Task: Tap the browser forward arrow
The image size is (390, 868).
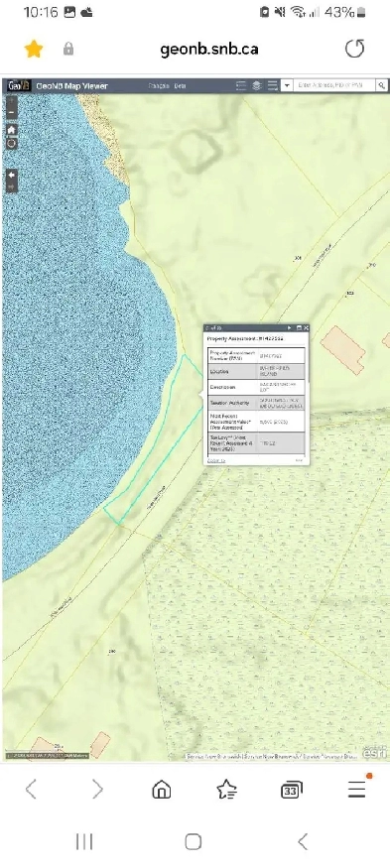Action: [x=97, y=789]
